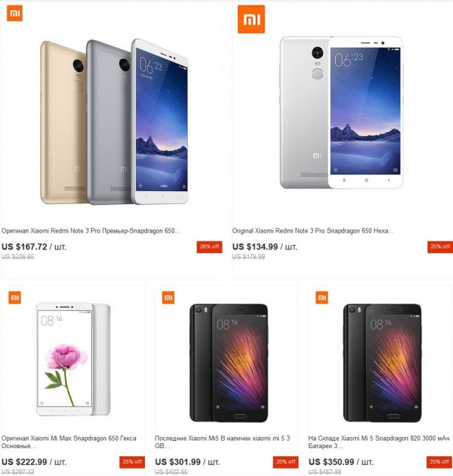This screenshot has height=476, width=453.
Task: Click Mi logo on $301.99 Mi5 listing
Action: point(168,298)
